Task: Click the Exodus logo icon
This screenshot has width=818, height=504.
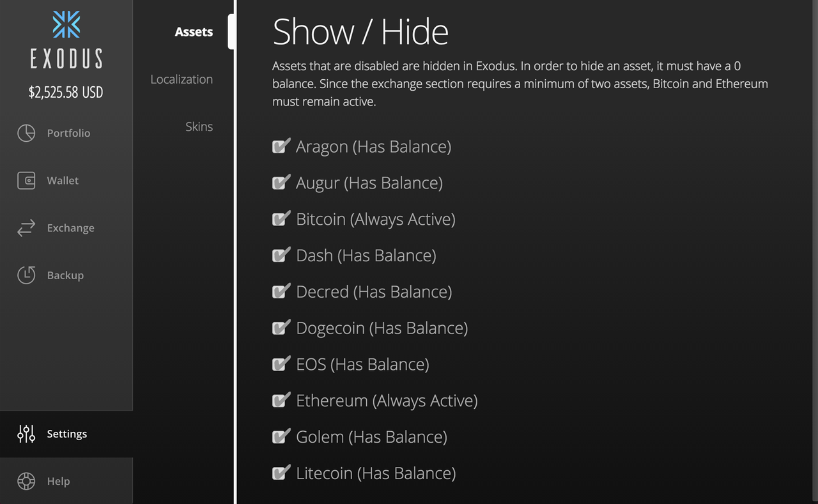Action: pyautogui.click(x=66, y=24)
